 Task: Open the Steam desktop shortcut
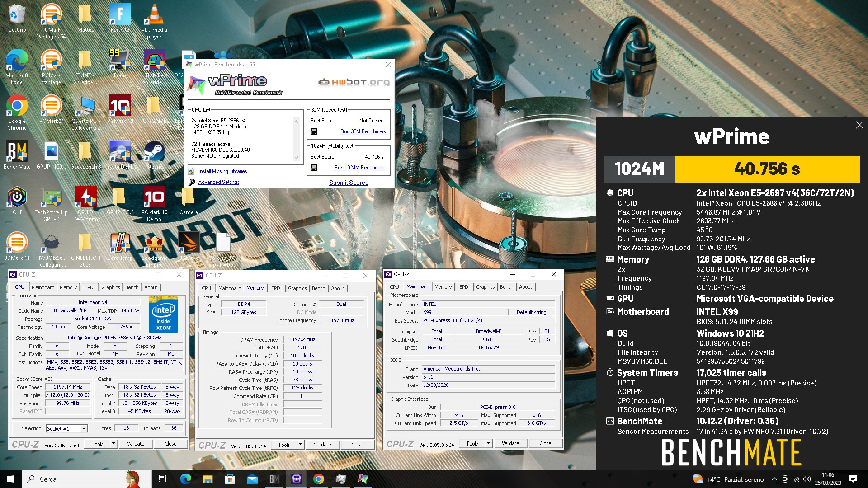click(154, 155)
